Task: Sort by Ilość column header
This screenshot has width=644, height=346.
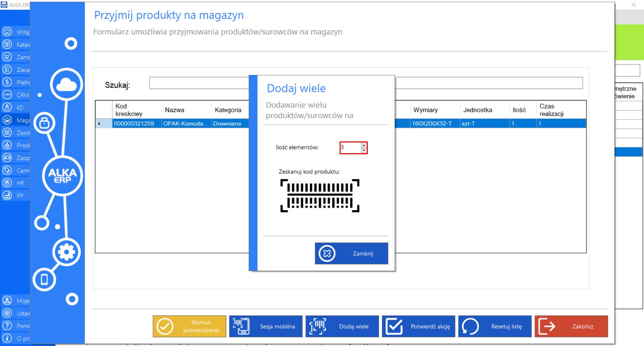Action: (523, 110)
